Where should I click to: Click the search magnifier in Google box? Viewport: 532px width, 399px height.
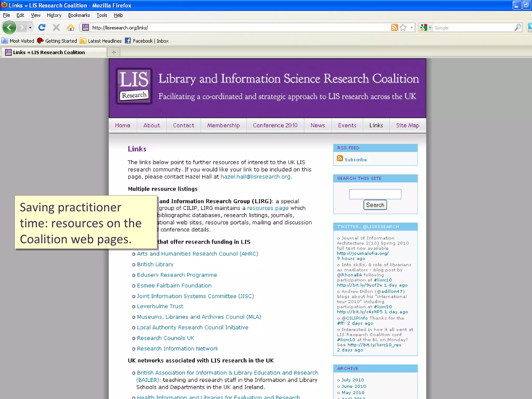[x=518, y=27]
